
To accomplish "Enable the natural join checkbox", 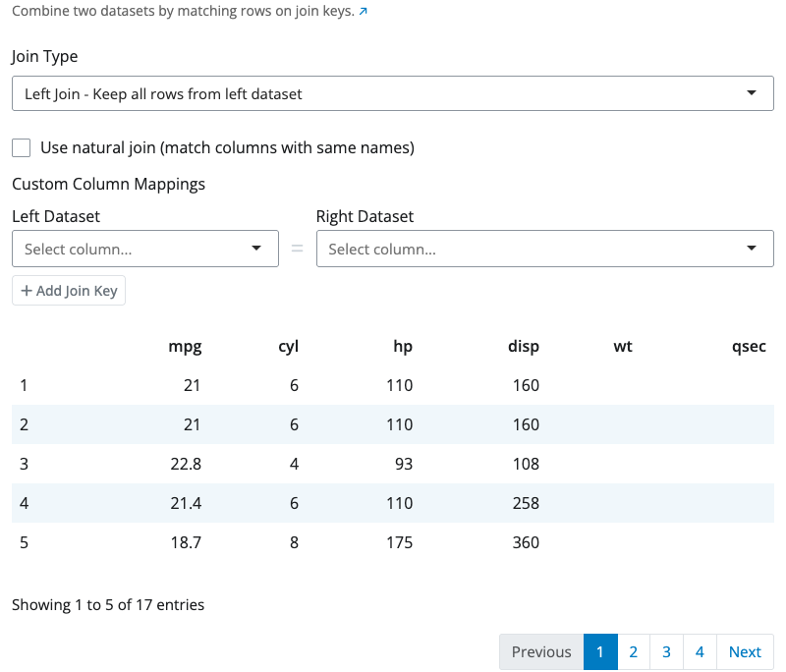I will pyautogui.click(x=22, y=148).
